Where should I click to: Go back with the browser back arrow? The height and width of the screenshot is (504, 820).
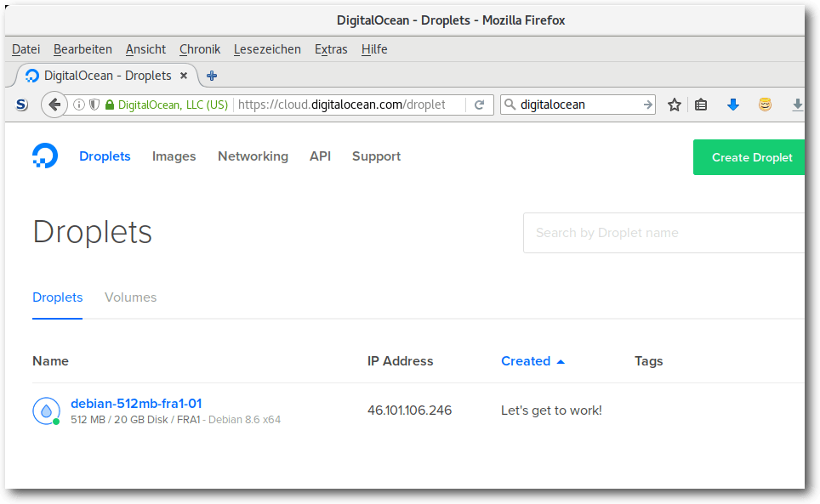[x=54, y=105]
